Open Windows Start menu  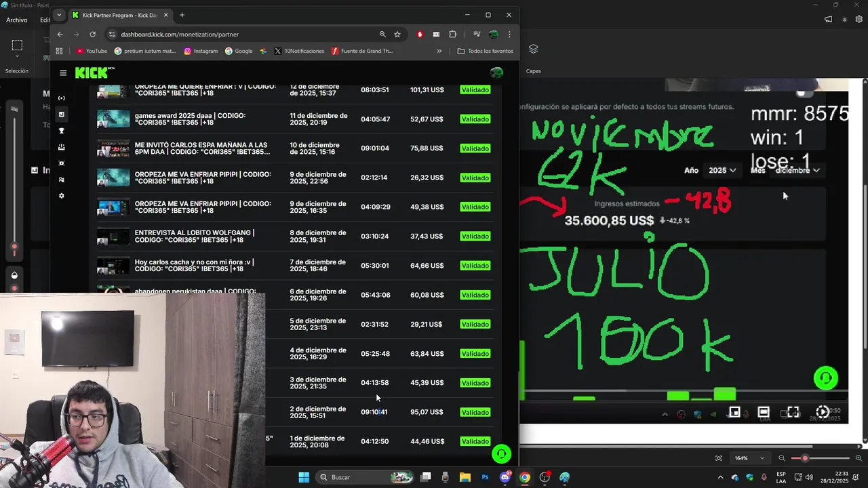coord(304,477)
